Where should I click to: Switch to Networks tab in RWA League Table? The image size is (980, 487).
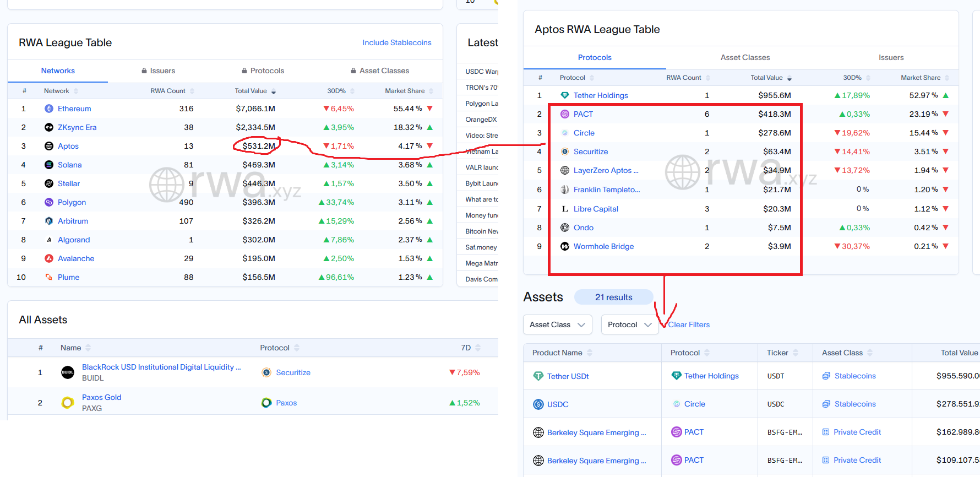point(58,71)
